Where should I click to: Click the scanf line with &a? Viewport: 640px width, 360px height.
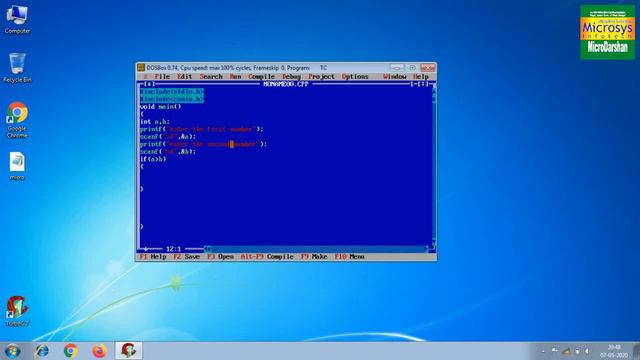click(x=168, y=136)
